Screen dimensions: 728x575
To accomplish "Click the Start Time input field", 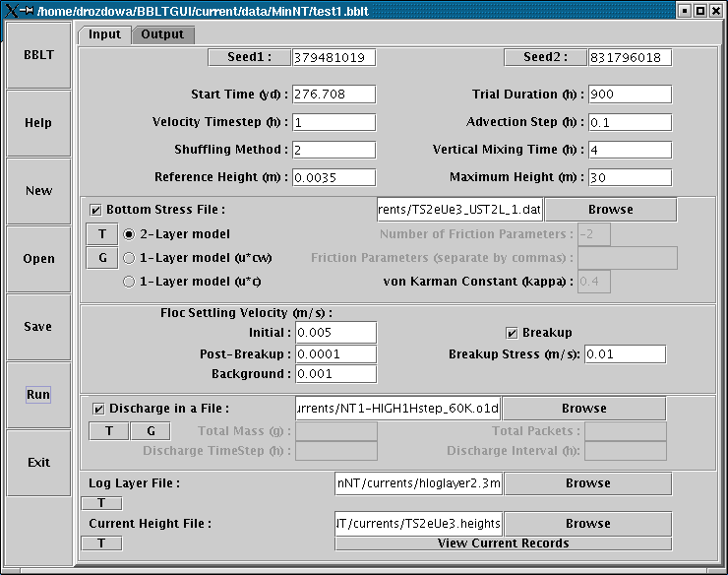I will coord(334,95).
